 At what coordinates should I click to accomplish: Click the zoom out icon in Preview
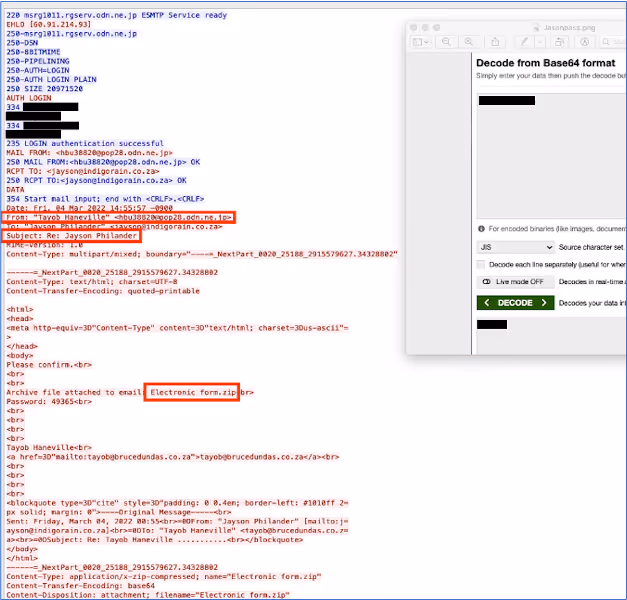pos(446,42)
